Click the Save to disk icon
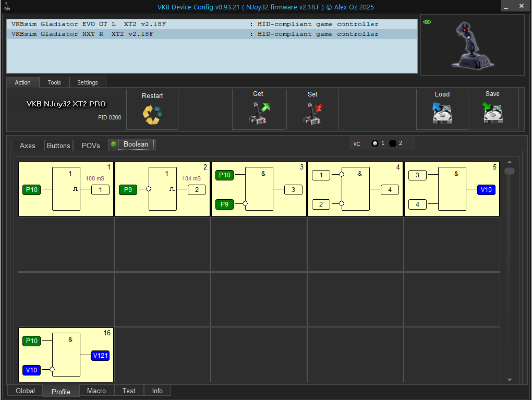The height and width of the screenshot is (400, 532). point(493,113)
